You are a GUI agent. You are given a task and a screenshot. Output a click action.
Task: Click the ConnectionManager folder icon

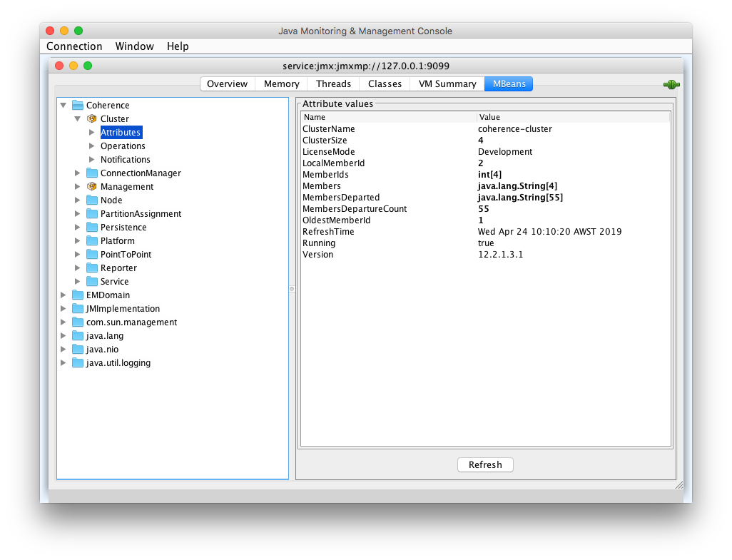coord(92,173)
